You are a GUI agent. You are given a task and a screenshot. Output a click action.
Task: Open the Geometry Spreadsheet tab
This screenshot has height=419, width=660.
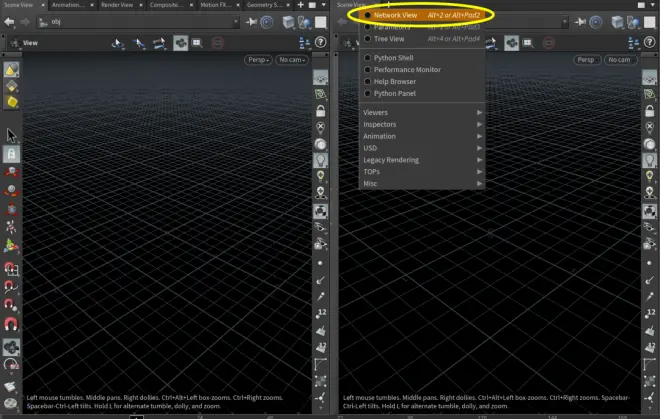[263, 5]
